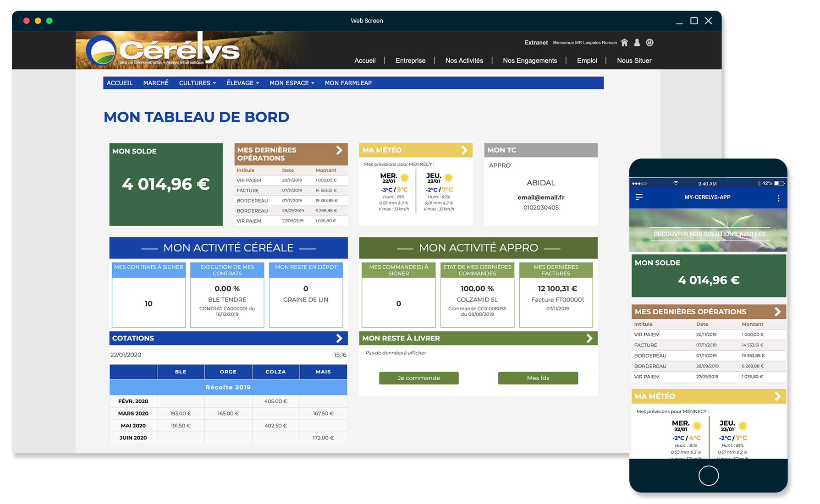
Task: Expand the Cotations section arrow
Action: click(339, 338)
